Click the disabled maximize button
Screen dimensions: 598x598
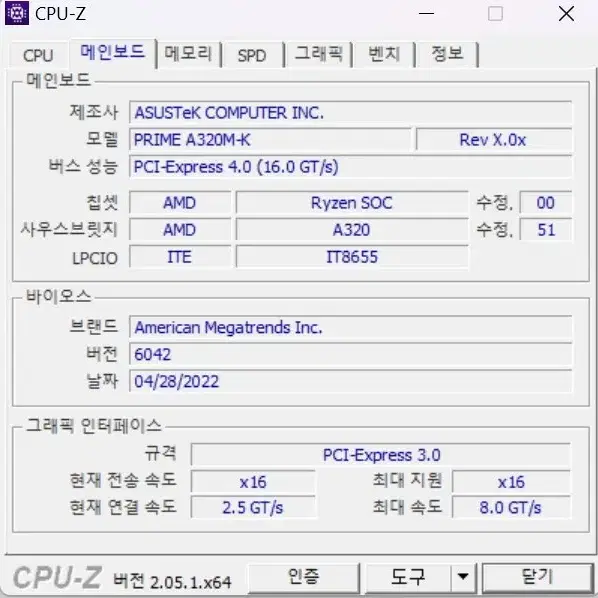[495, 14]
